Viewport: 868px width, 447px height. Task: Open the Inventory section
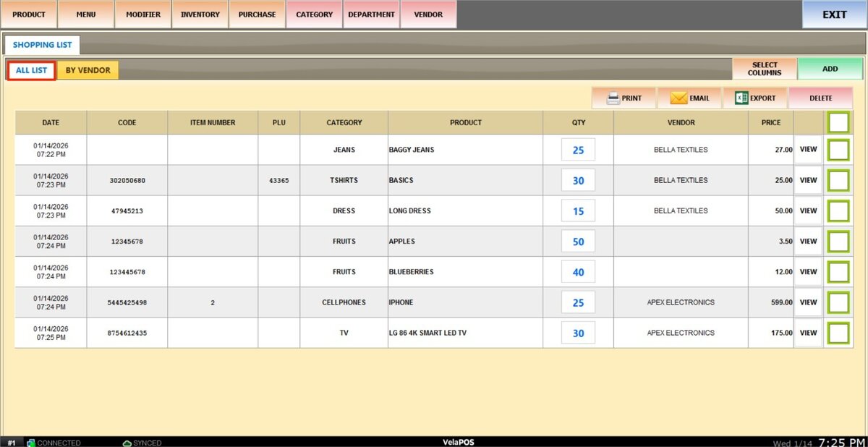200,14
